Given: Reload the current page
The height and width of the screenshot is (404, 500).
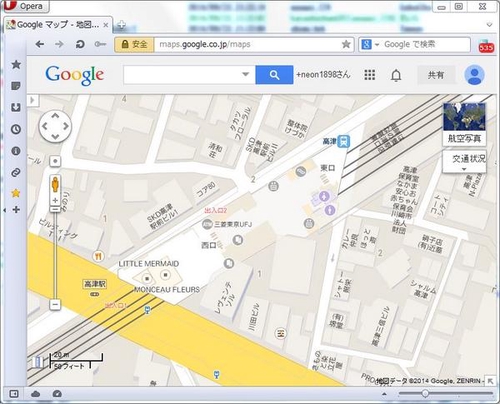Looking at the screenshot, I should click(80, 44).
